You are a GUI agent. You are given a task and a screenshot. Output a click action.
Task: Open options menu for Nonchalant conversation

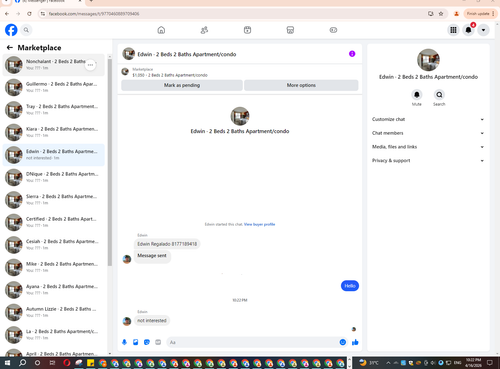(90, 65)
